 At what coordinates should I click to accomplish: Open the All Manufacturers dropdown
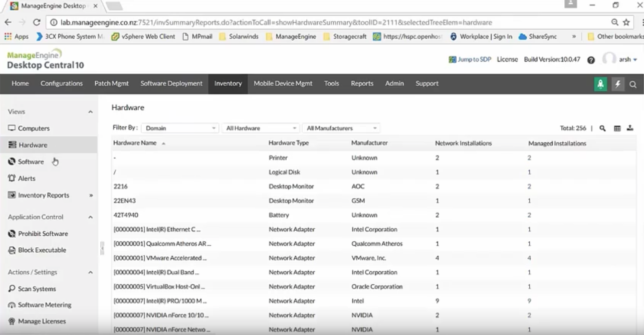tap(341, 128)
